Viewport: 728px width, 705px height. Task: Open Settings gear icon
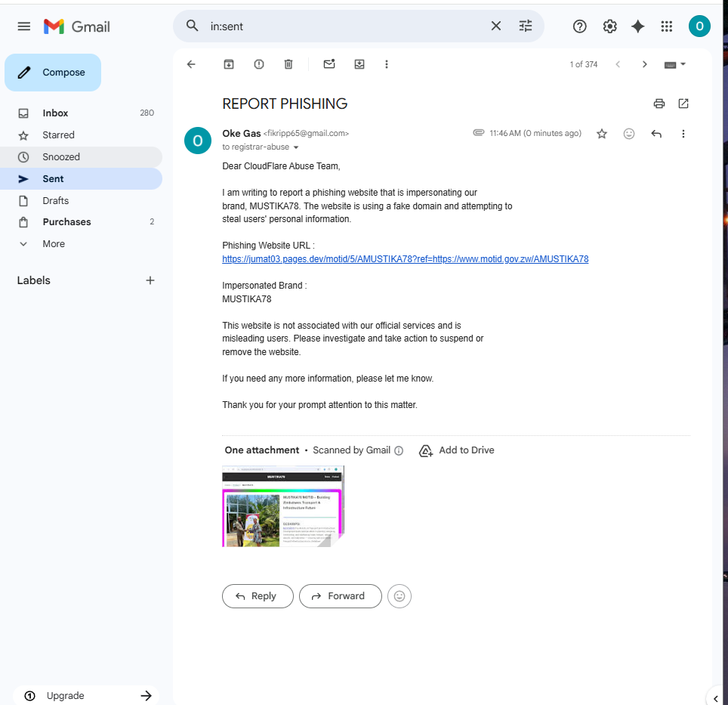coord(609,26)
